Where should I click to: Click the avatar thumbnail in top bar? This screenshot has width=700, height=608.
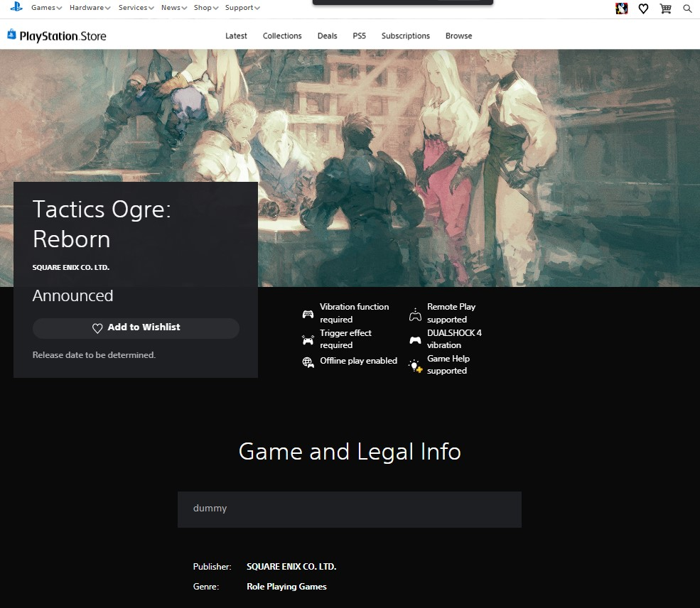621,9
